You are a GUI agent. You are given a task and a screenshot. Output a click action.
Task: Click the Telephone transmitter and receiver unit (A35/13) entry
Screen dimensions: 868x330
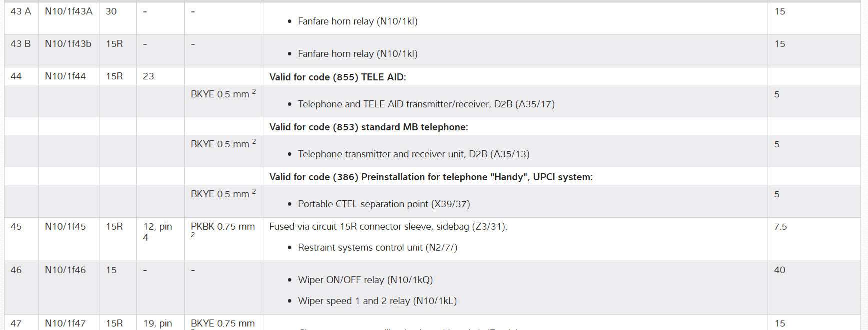pos(413,154)
